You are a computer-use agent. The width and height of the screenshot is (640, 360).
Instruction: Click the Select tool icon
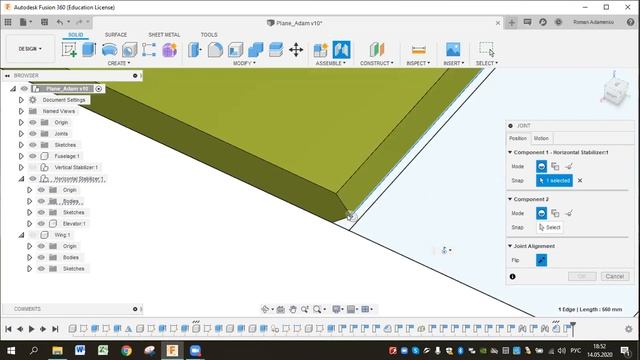click(x=487, y=49)
